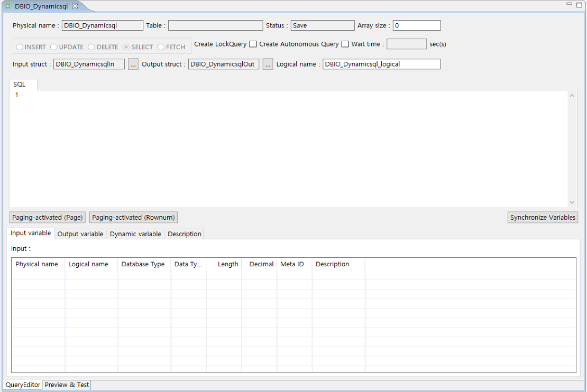The height and width of the screenshot is (392, 587).
Task: Click the Array size input field
Action: coord(416,25)
